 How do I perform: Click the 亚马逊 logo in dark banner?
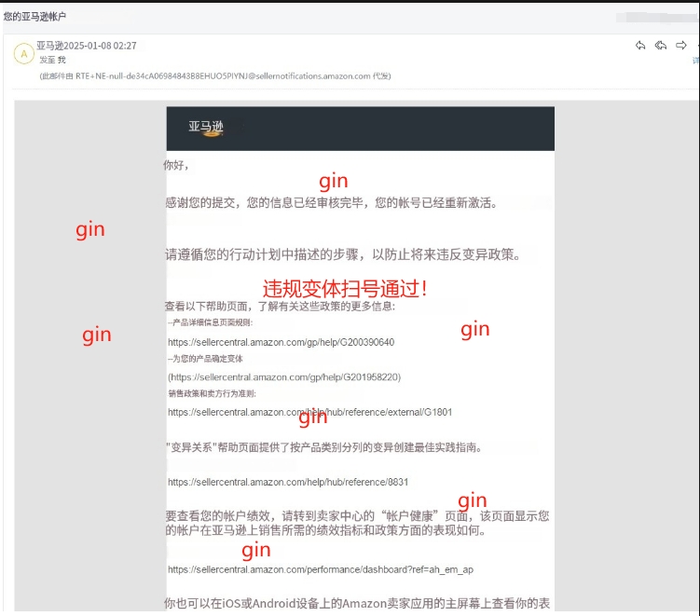pos(205,128)
